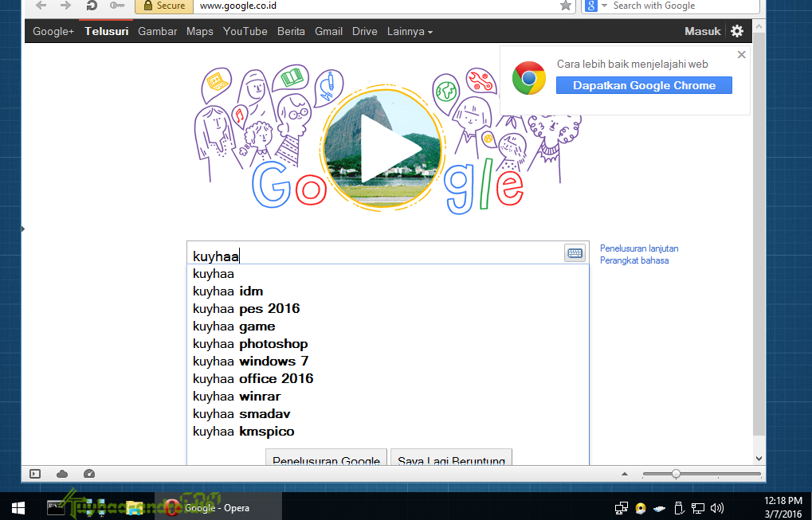Viewport: 812px width, 520px height.
Task: Select suggestion 'kuyhaa office 2016'
Action: (388, 379)
